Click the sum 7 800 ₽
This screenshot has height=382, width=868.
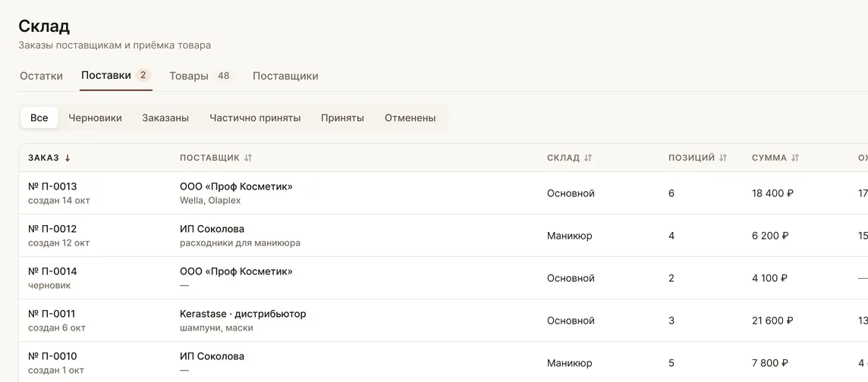(x=771, y=363)
